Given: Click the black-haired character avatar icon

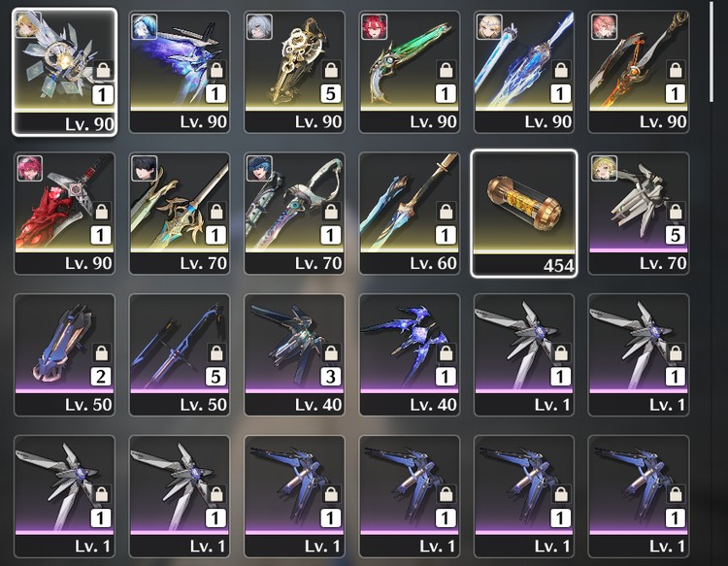Looking at the screenshot, I should coord(145,168).
